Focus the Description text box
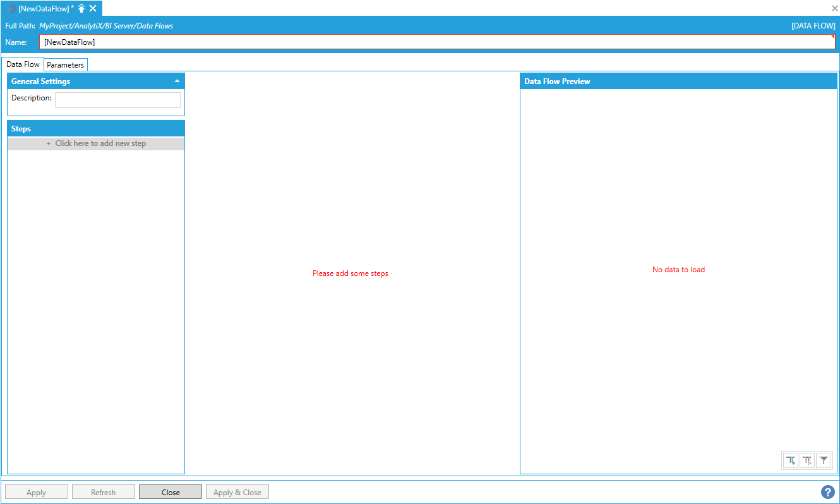The width and height of the screenshot is (840, 504). (x=117, y=100)
